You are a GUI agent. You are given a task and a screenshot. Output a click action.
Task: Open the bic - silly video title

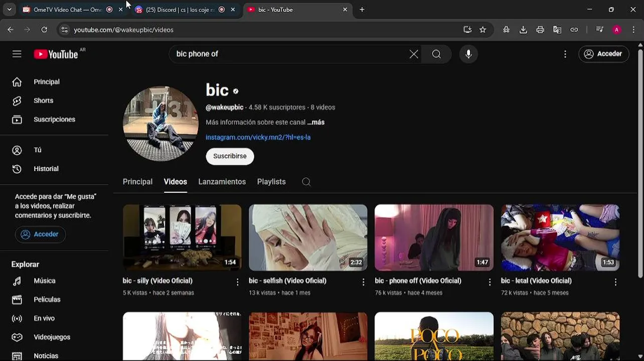point(157,281)
